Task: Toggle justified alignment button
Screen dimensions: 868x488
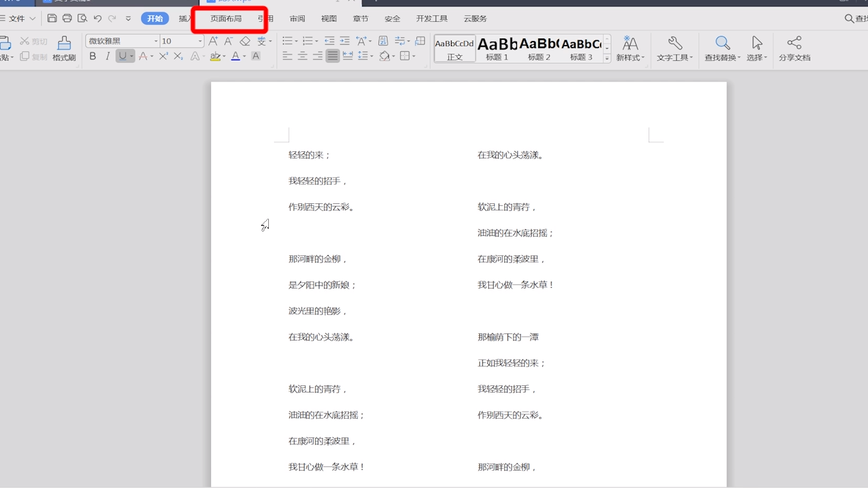Action: click(332, 56)
